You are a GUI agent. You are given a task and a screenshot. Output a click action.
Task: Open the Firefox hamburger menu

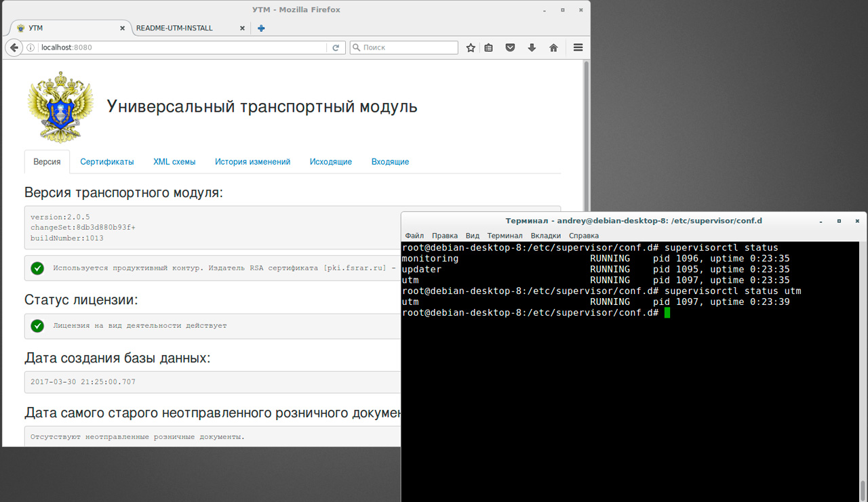(x=578, y=48)
